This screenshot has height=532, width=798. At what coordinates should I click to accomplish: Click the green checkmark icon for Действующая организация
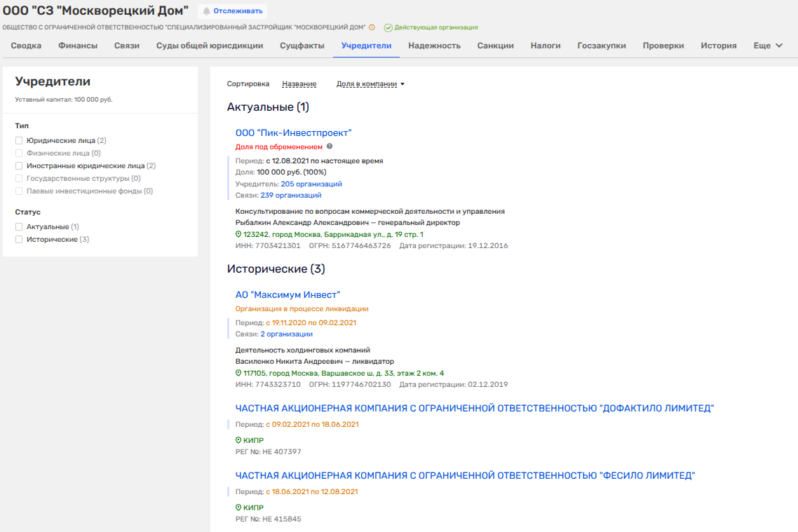point(388,27)
